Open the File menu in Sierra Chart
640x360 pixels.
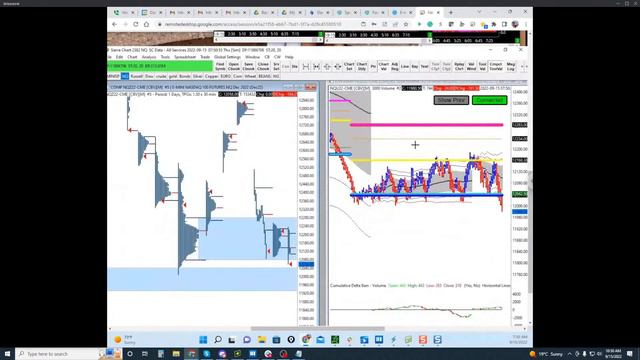tap(109, 57)
